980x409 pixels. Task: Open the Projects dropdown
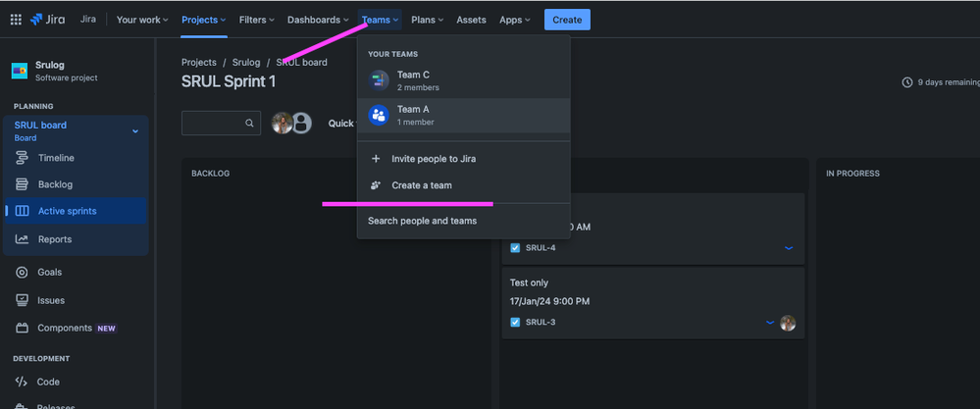pos(204,20)
